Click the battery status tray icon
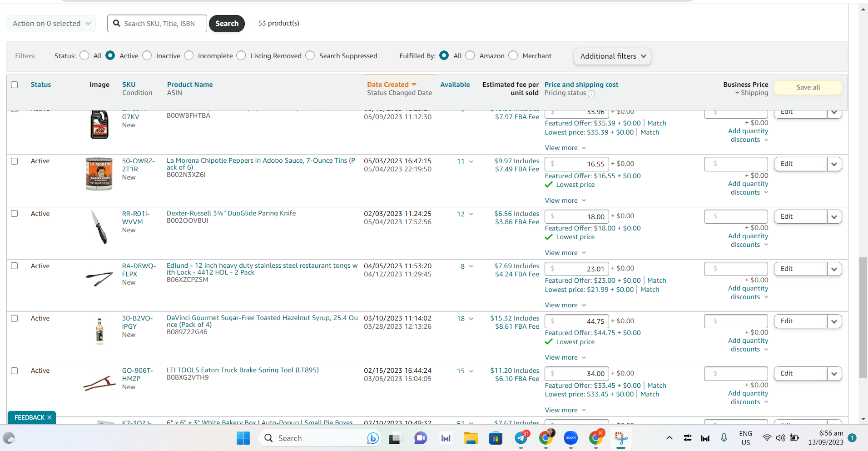Viewport: 868px width, 451px height. (794, 438)
